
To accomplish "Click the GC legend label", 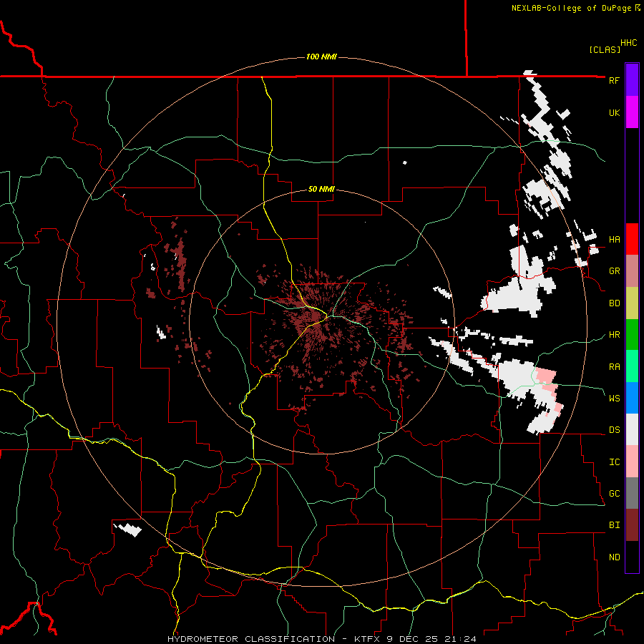I will point(614,494).
